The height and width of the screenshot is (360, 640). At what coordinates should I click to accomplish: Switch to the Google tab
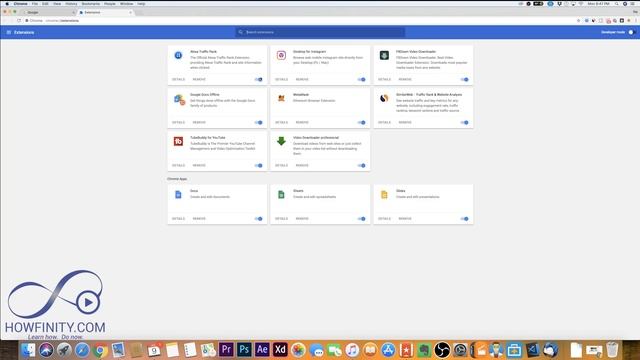point(48,12)
